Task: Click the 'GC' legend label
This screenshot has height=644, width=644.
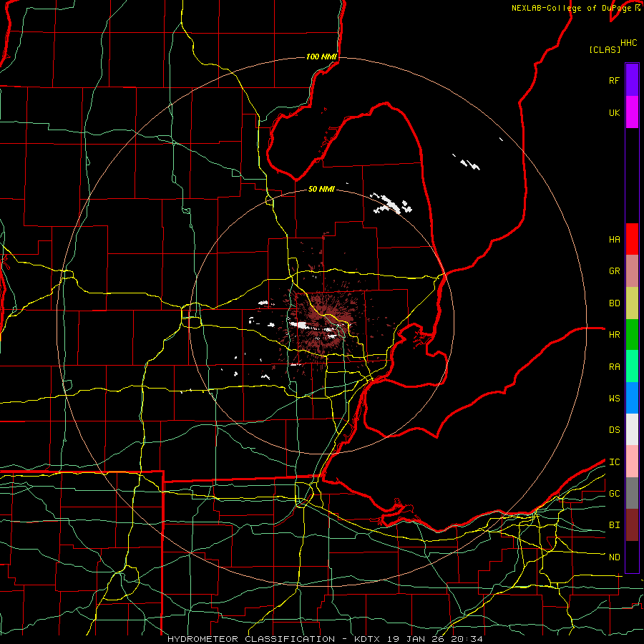Action: [x=614, y=493]
